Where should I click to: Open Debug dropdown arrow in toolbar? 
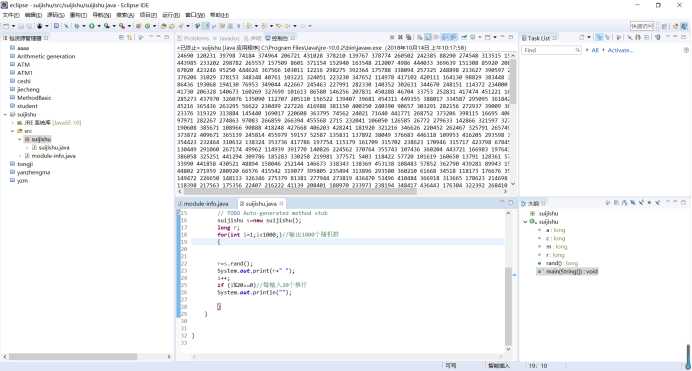tap(84, 26)
